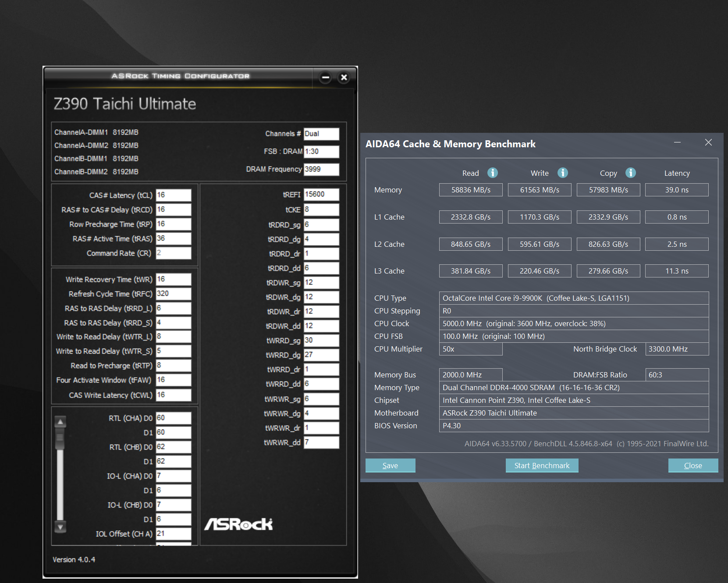Click the tWTR_L value field
This screenshot has width=728, height=583.
pos(174,337)
